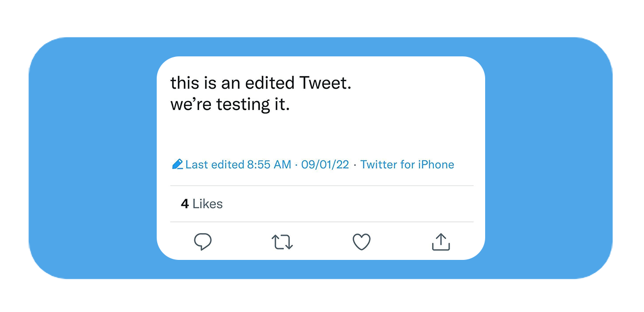Select the 09/01/22 date
Viewport: 644px width, 312px height.
point(325,164)
